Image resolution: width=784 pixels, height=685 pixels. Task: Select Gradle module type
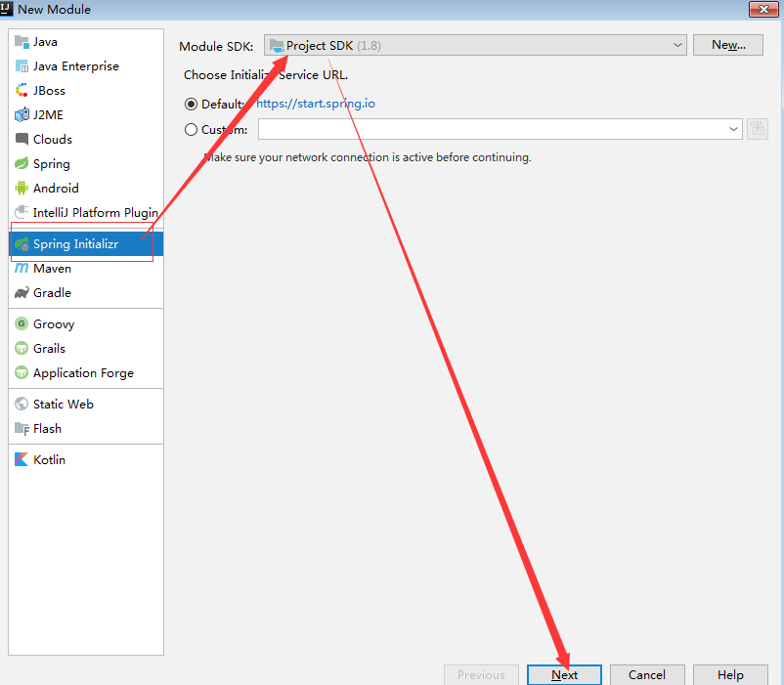pos(86,293)
